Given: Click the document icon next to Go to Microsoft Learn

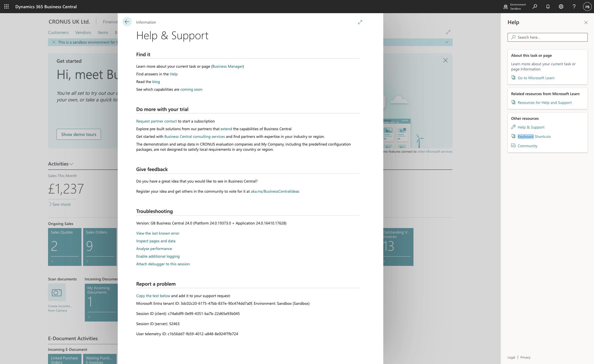Looking at the screenshot, I should click(513, 78).
